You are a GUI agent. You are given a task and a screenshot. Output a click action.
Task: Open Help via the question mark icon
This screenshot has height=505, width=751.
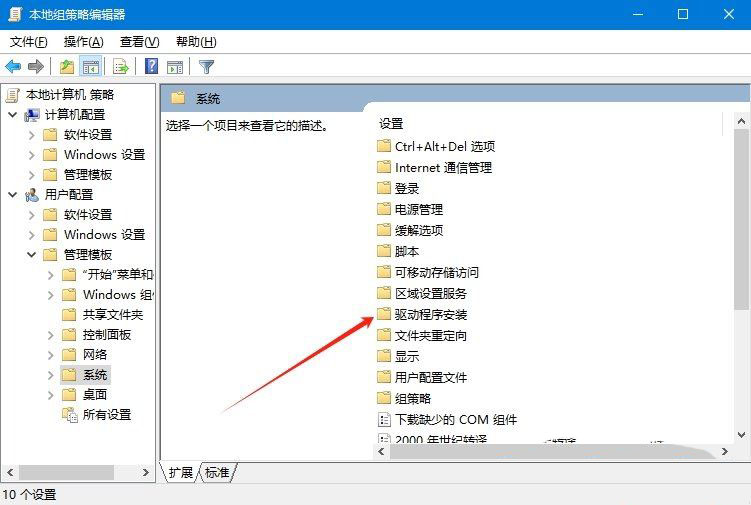[x=151, y=66]
